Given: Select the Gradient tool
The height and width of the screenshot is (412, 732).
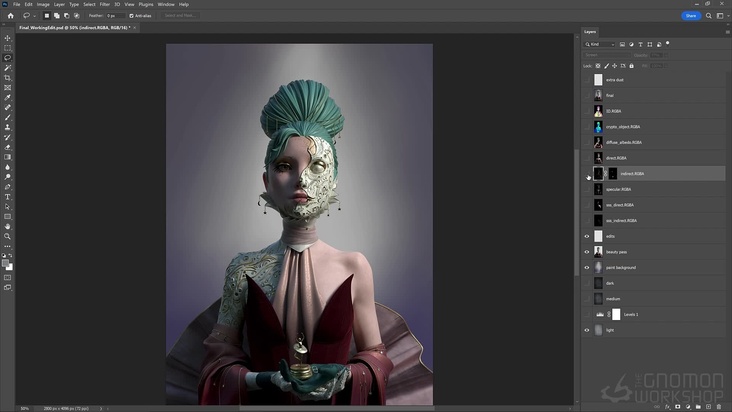Looking at the screenshot, I should [7, 157].
